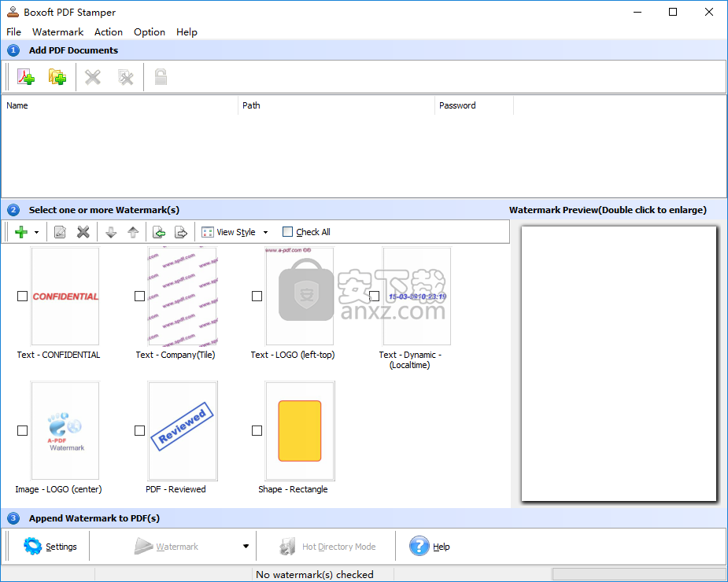
Task: Click the Edit watermark icon
Action: coord(60,232)
